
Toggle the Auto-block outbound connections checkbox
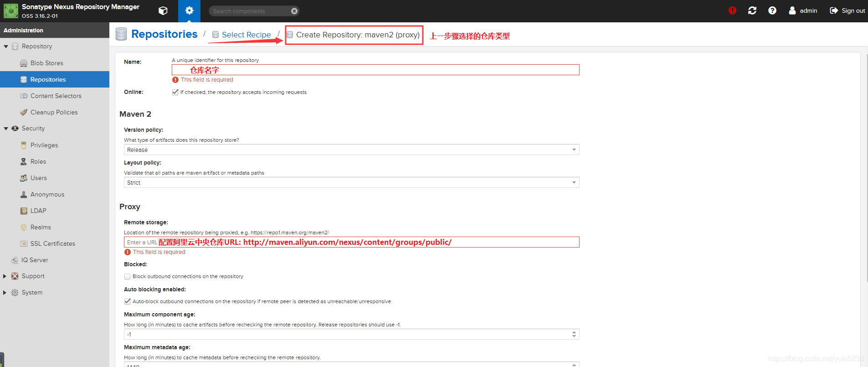(x=127, y=301)
